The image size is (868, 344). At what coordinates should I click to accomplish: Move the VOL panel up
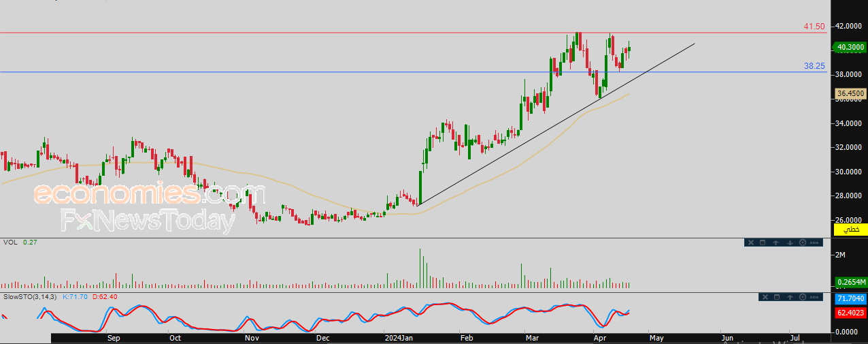(776, 243)
